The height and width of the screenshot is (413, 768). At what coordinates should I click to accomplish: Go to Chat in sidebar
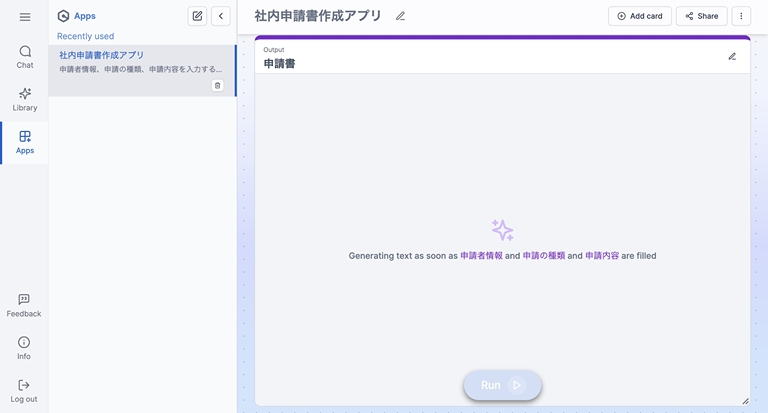click(24, 57)
